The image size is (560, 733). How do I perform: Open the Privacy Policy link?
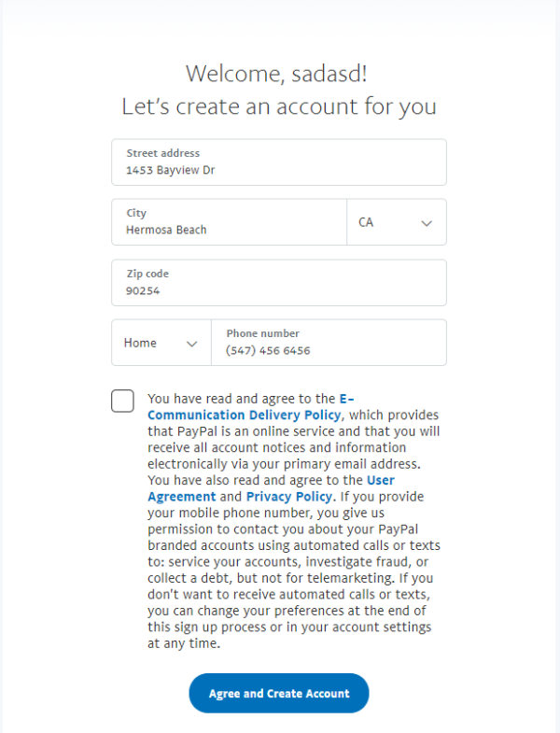(288, 497)
